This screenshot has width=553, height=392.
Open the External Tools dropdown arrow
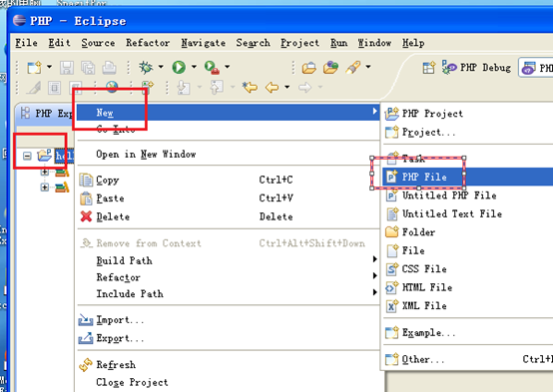[x=228, y=67]
